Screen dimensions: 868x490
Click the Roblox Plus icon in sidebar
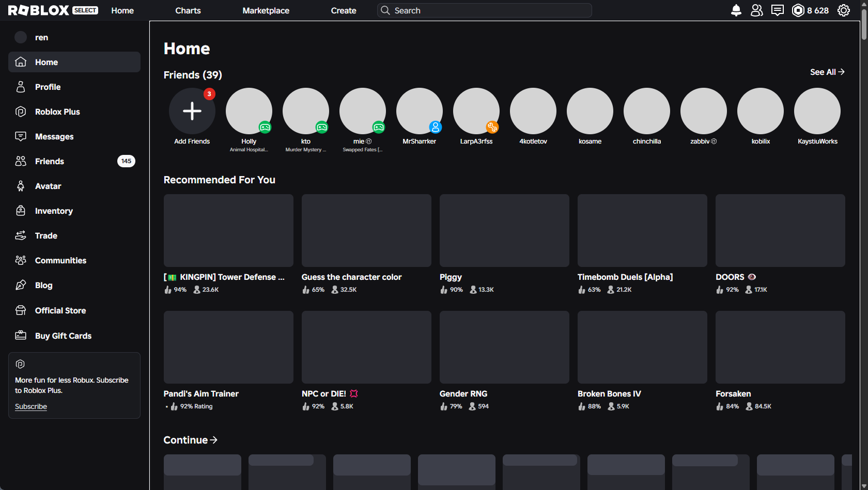point(21,112)
